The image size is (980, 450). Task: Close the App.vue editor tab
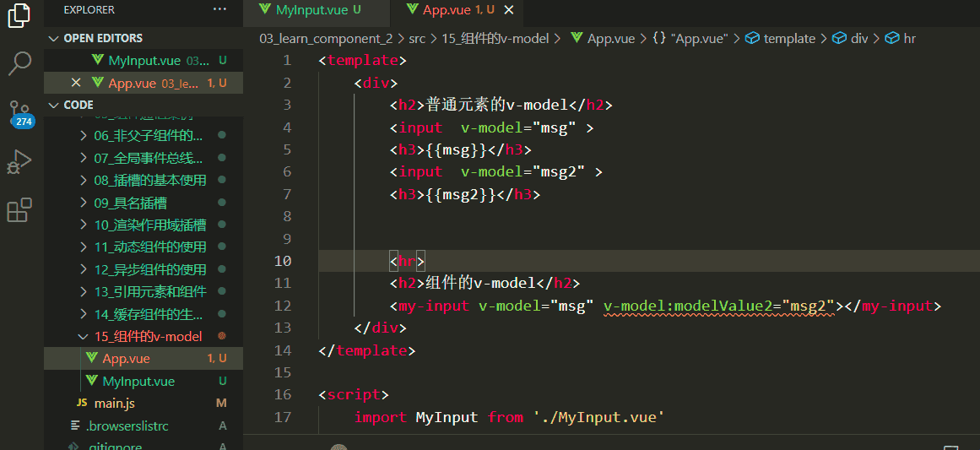click(509, 9)
